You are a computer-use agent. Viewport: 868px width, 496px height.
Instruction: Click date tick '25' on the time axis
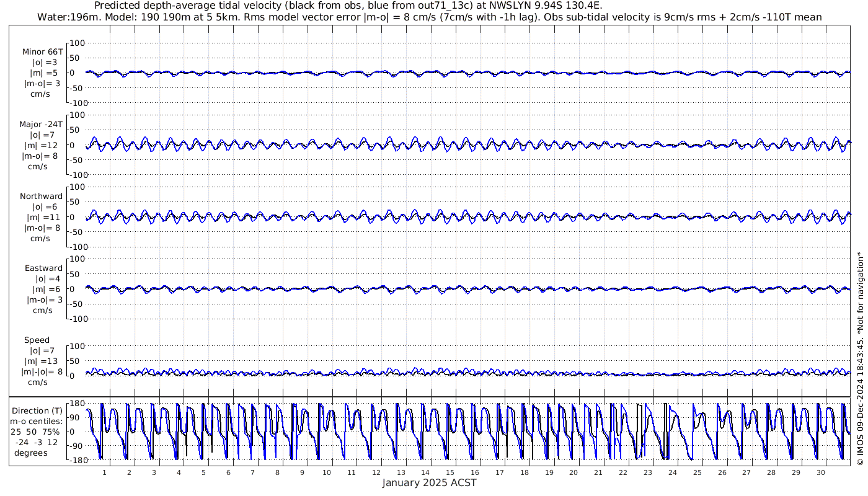pos(697,472)
